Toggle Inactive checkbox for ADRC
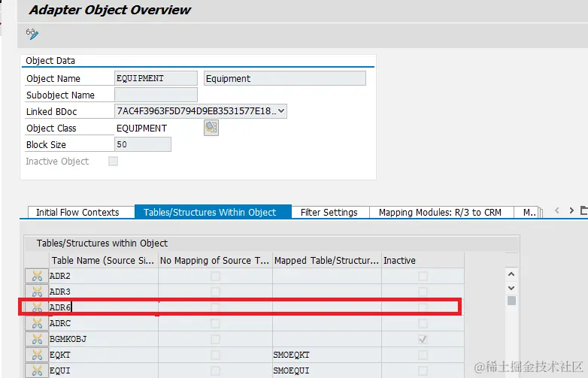The height and width of the screenshot is (378, 588). pos(423,323)
